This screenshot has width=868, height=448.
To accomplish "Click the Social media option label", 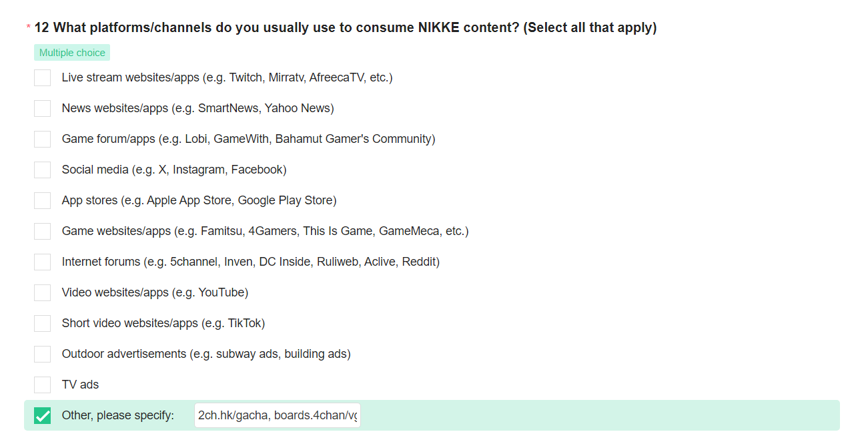I will 174,170.
